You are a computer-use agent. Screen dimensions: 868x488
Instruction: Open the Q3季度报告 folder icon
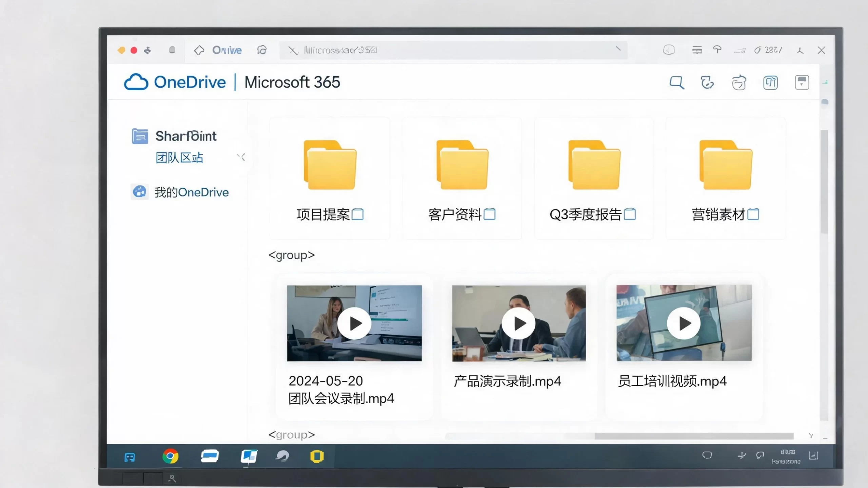pyautogui.click(x=594, y=165)
